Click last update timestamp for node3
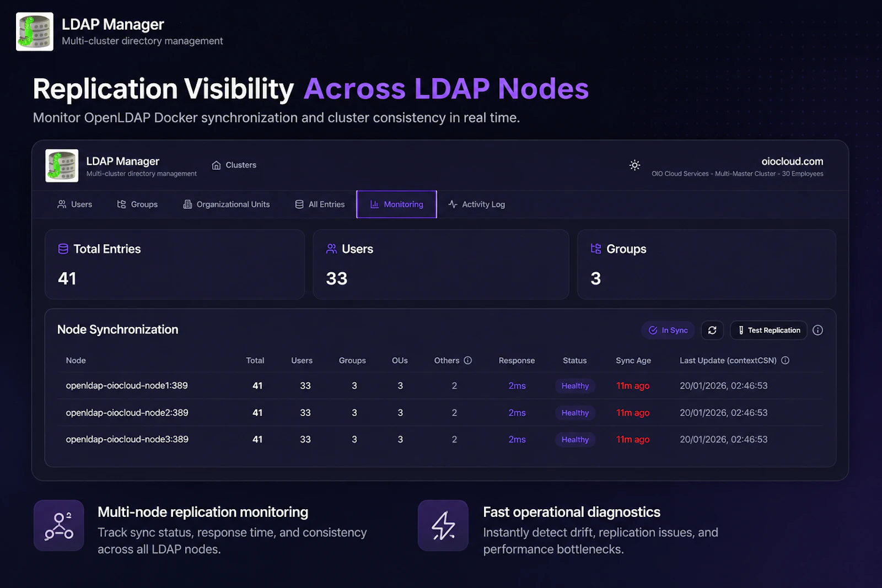Viewport: 882px width, 588px height. point(723,439)
